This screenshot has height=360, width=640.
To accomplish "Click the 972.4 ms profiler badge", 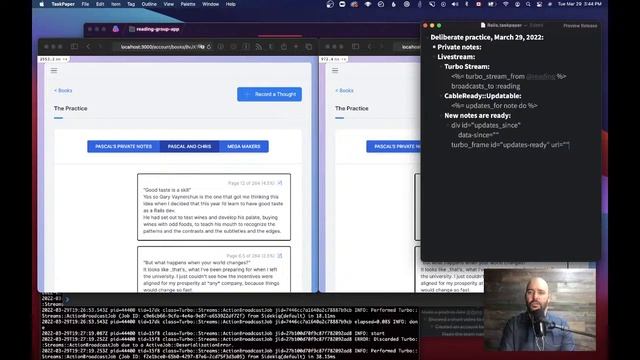I will [333, 59].
